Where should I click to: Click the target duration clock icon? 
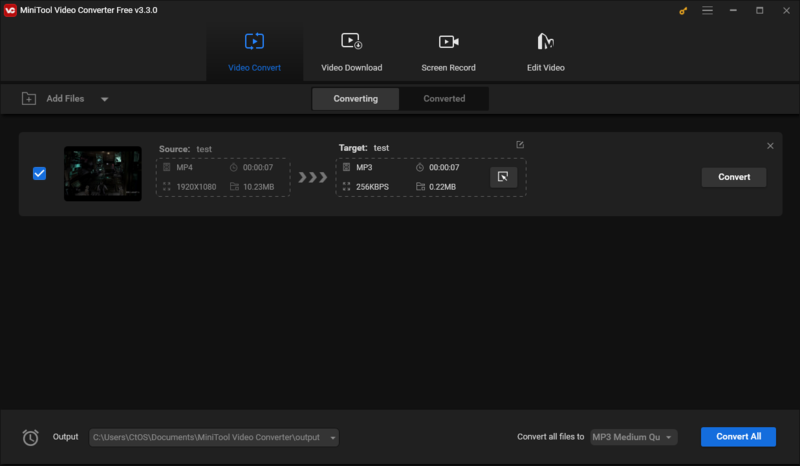[420, 167]
